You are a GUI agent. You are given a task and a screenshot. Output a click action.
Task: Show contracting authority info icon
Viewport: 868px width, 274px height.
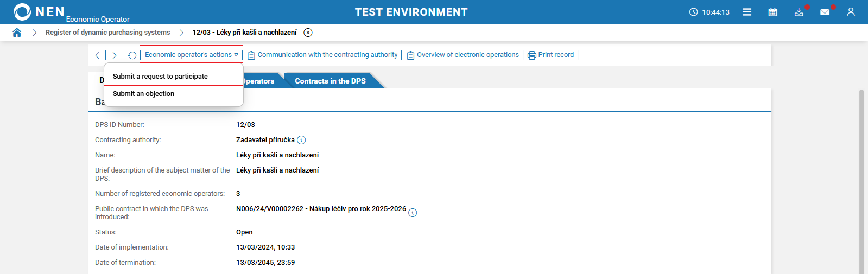[302, 140]
